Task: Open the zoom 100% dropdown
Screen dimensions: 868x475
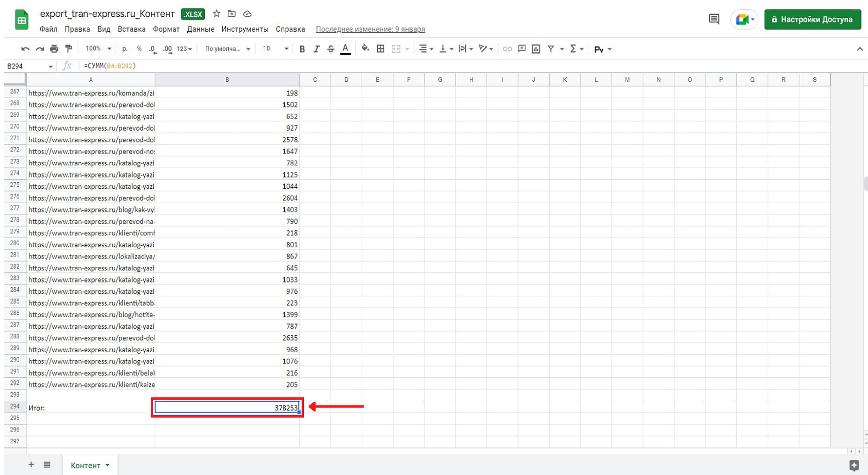Action: [98, 49]
